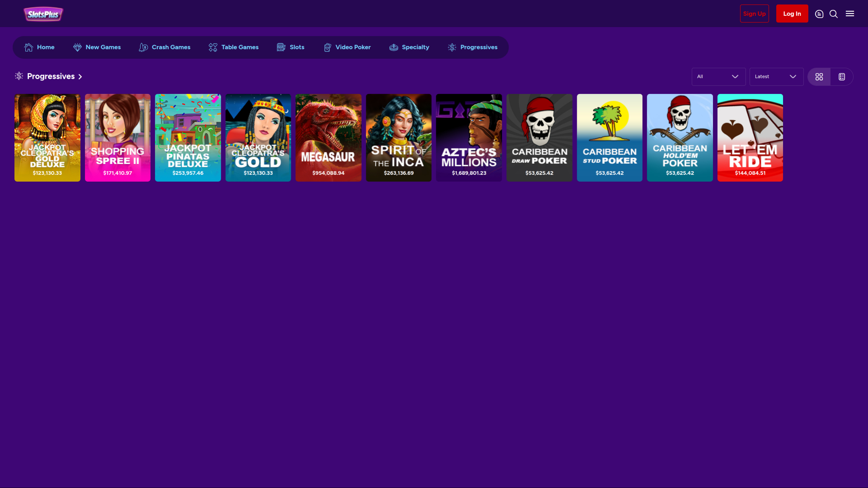The width and height of the screenshot is (868, 488).
Task: Switch to list view layout
Action: [841, 76]
